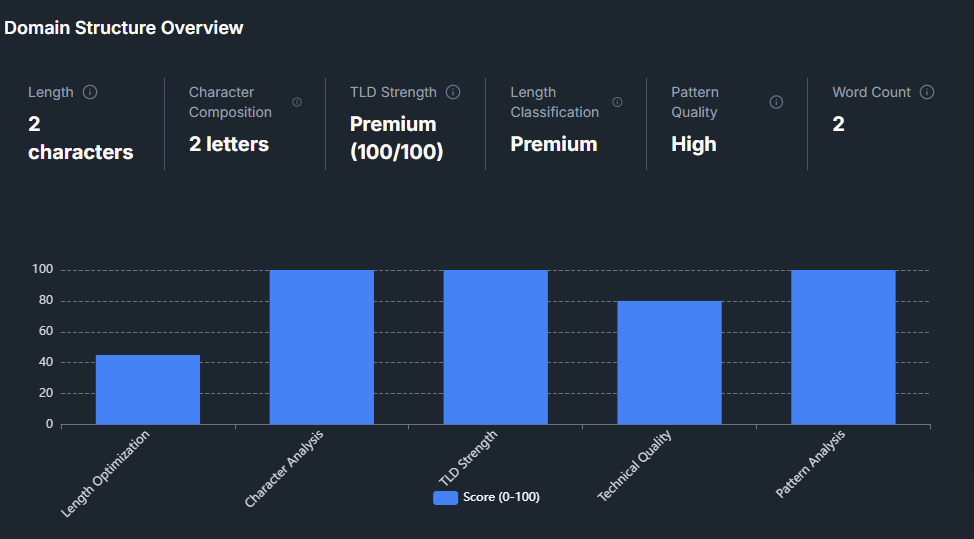Click the info icon next to Length
The height and width of the screenshot is (539, 974).
90,92
